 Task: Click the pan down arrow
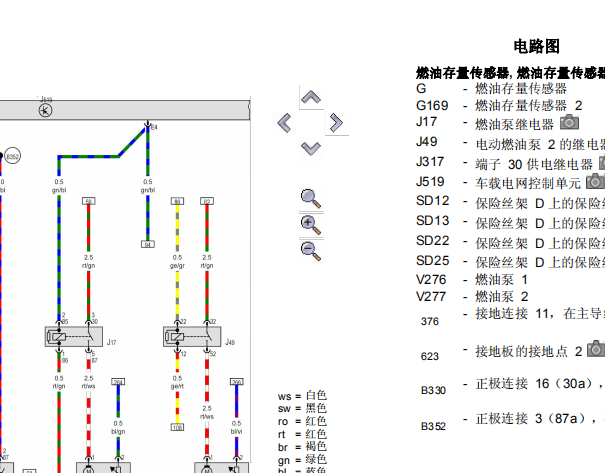[311, 149]
